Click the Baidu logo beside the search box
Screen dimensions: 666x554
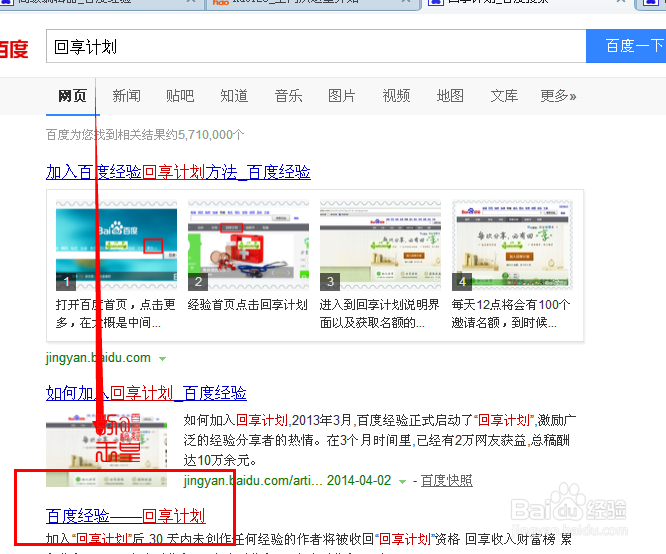[14, 49]
